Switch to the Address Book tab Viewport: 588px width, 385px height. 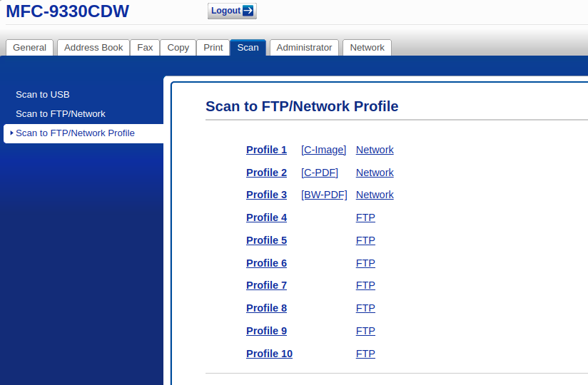point(93,48)
